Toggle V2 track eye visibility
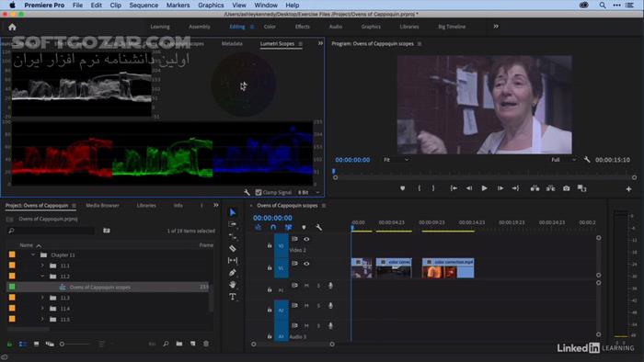644x362 pixels. point(306,239)
